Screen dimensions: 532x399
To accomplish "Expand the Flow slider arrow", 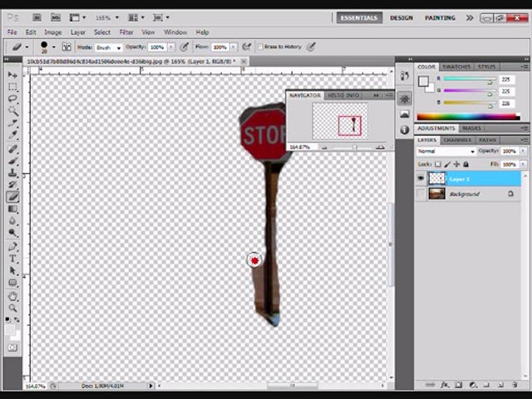I will (x=233, y=47).
